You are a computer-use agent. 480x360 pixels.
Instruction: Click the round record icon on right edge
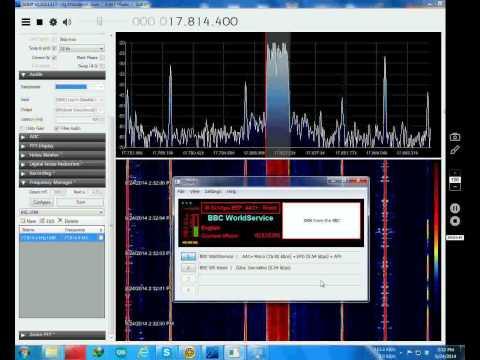455,221
